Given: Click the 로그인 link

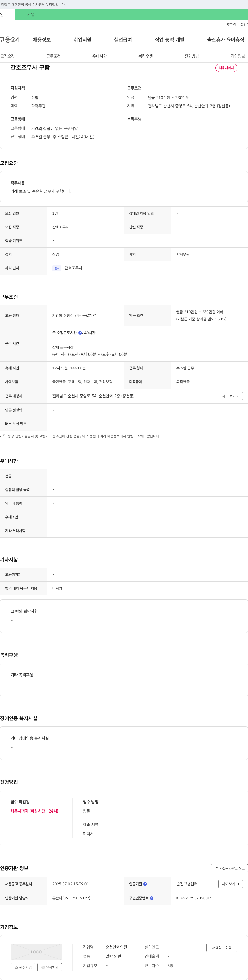Looking at the screenshot, I should [x=231, y=25].
